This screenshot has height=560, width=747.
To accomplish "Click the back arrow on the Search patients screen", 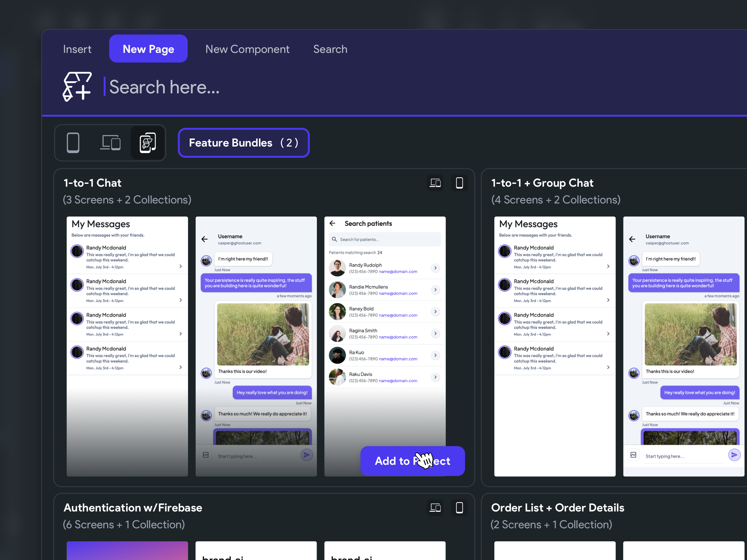I will (332, 223).
